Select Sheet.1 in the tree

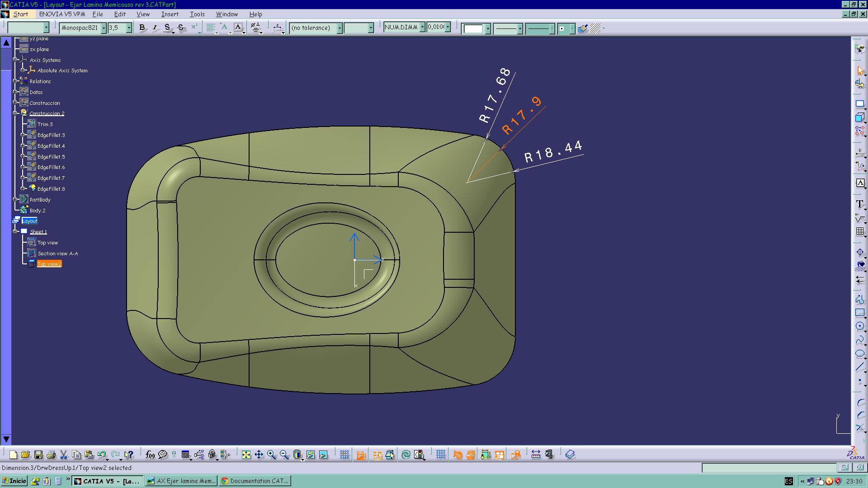coord(38,232)
